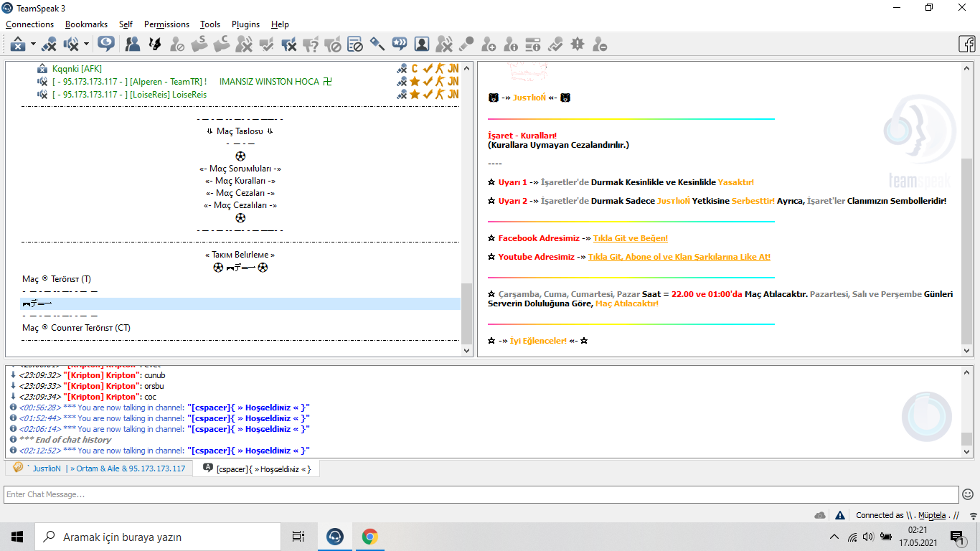Toggle away status in the toolbar

pyautogui.click(x=18, y=44)
